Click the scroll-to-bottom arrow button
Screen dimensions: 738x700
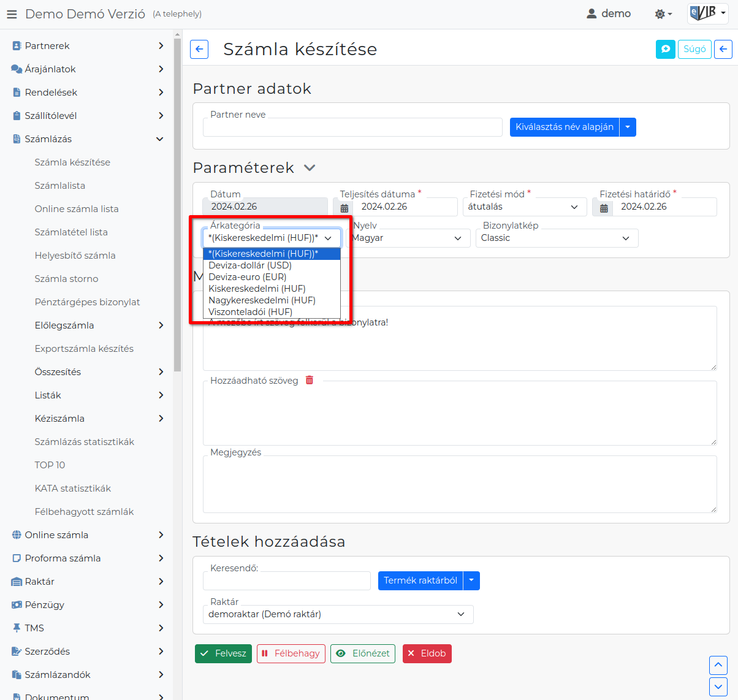tap(718, 686)
